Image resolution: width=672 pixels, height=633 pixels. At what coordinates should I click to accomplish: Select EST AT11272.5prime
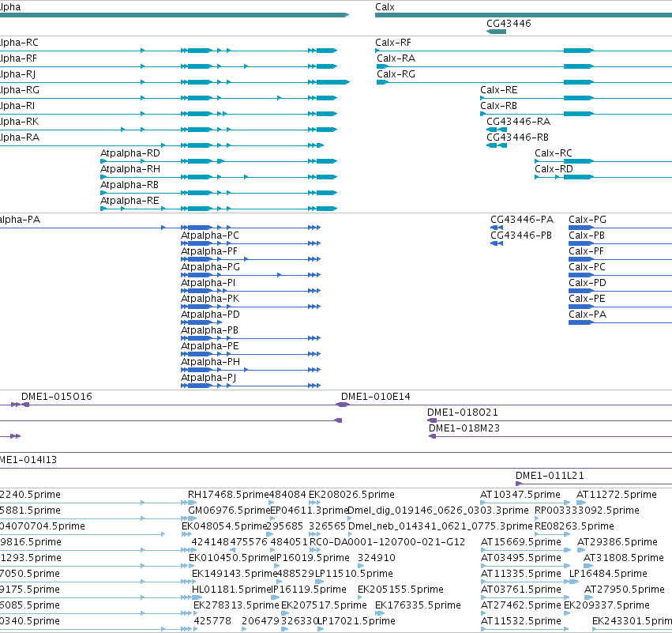click(581, 503)
